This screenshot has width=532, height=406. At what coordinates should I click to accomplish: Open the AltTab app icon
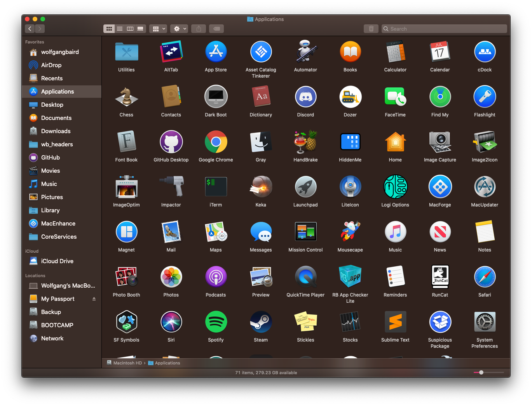coord(171,52)
